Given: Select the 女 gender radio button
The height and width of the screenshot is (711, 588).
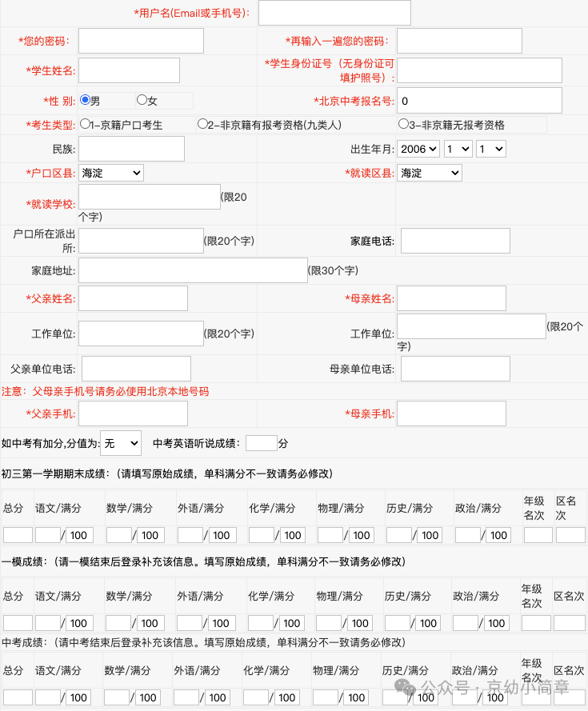Looking at the screenshot, I should (142, 101).
